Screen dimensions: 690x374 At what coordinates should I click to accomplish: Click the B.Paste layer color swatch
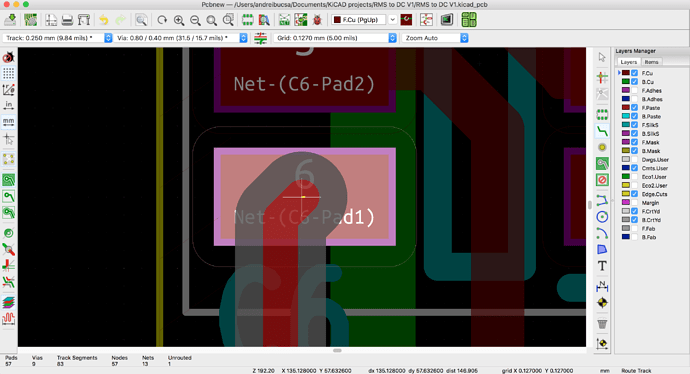(625, 116)
